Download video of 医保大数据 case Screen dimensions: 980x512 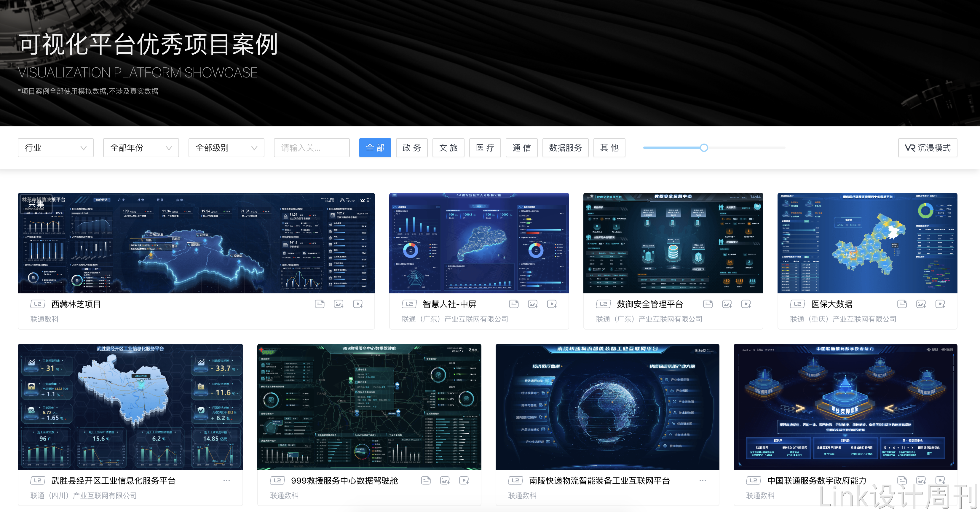[940, 304]
